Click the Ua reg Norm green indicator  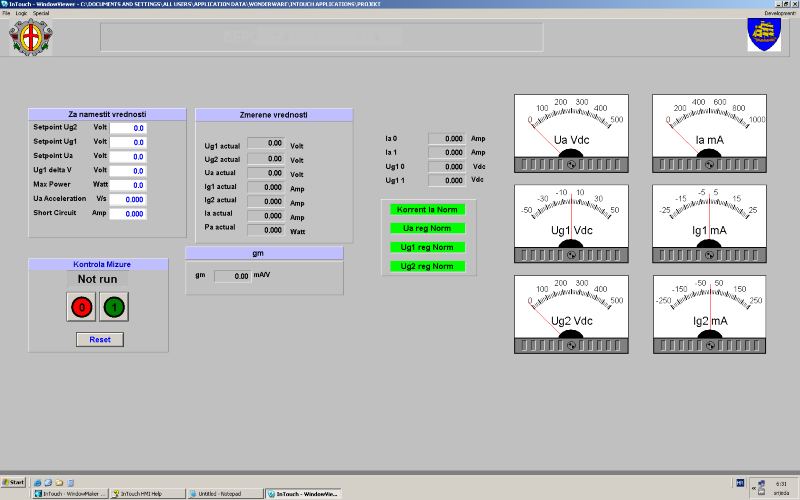click(x=429, y=228)
